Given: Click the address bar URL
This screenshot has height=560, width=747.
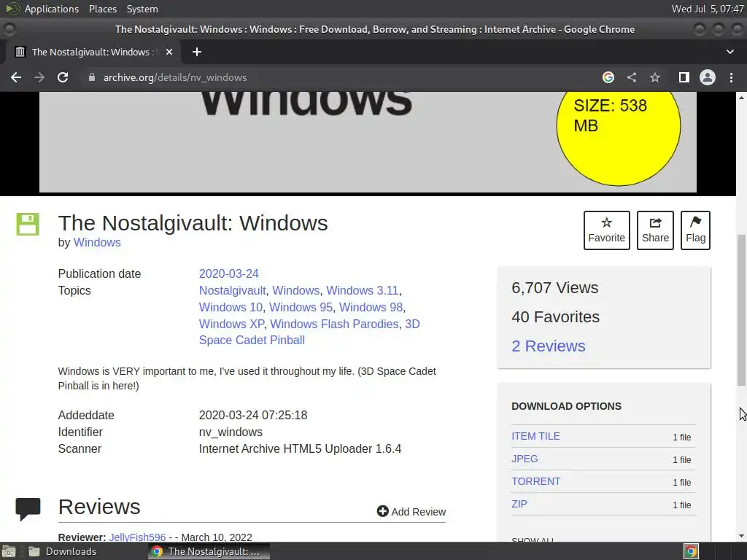Looking at the screenshot, I should (175, 77).
